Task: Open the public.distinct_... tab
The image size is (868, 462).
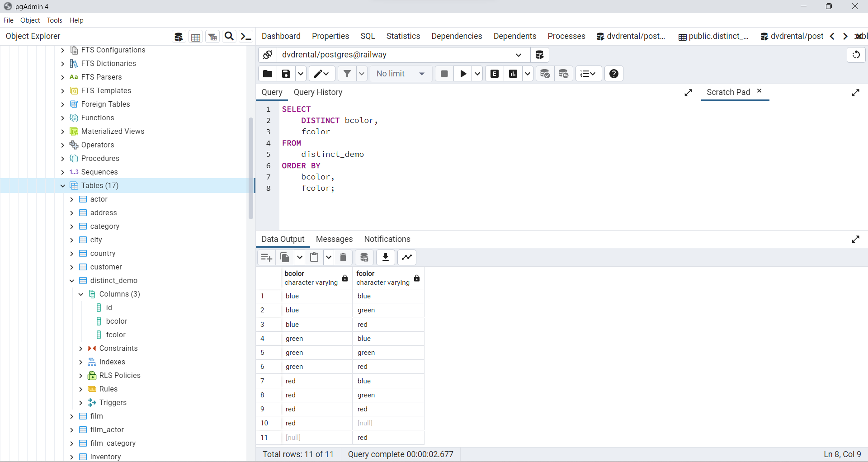Action: 713,36
